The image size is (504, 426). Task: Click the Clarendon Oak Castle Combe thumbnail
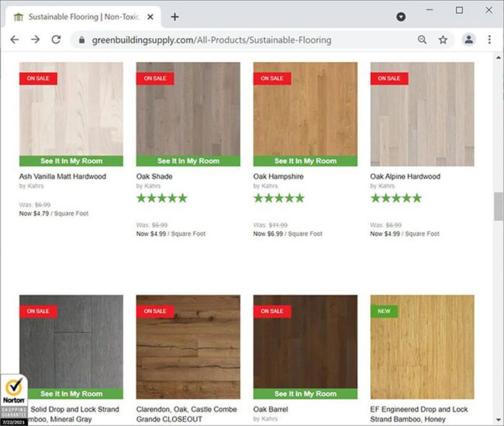188,347
